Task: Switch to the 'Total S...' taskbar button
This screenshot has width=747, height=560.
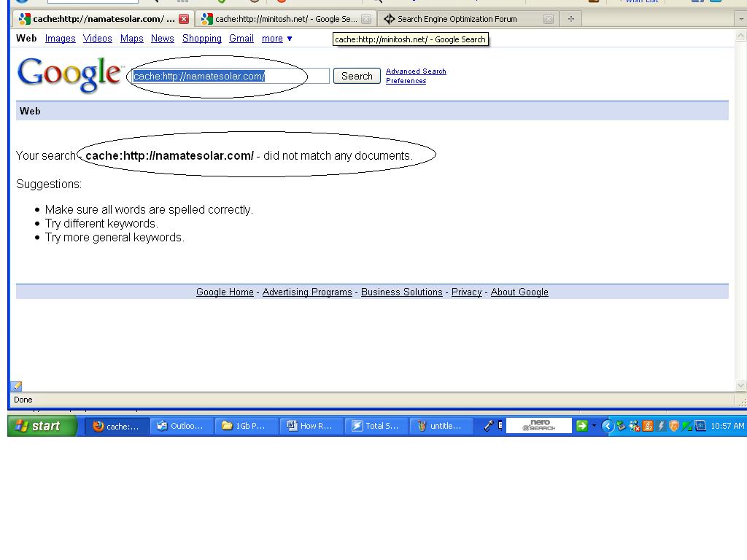Action: (376, 426)
